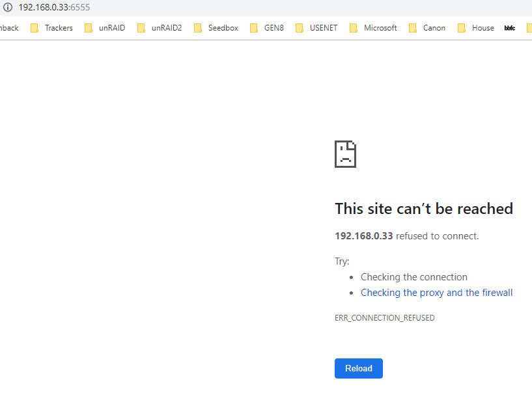Open the House bookmark folder

tap(476, 28)
